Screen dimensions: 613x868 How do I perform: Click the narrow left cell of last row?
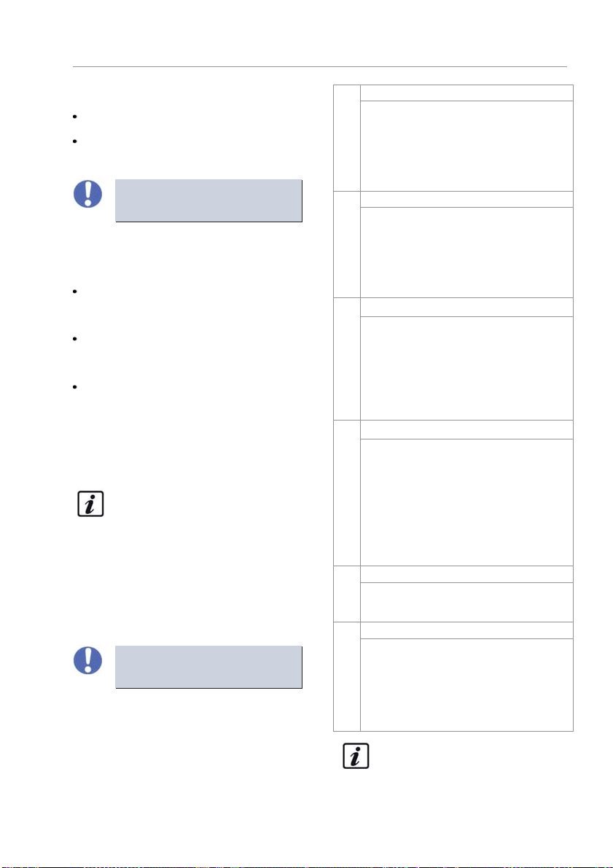[x=347, y=676]
